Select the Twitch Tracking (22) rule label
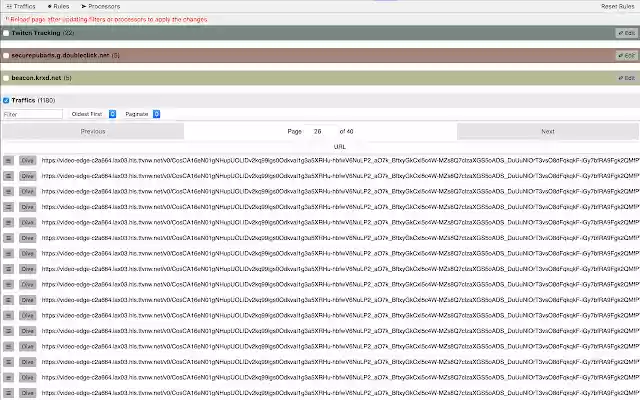640x400 pixels. pos(43,33)
